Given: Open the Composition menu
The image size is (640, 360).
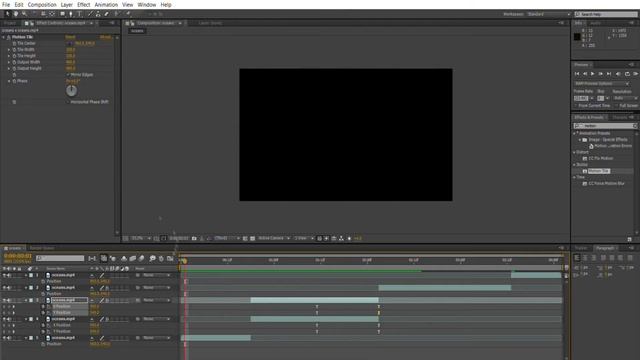Looking at the screenshot, I should pos(42,4).
